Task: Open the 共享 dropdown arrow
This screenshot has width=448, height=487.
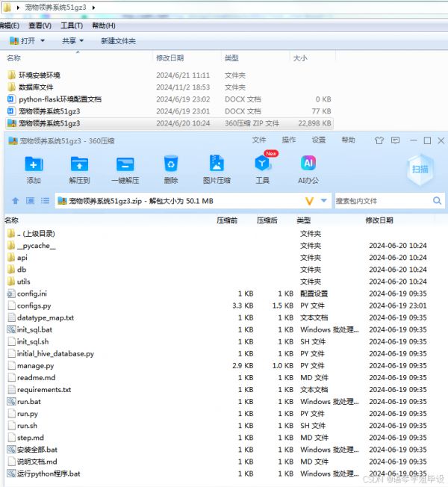Action: click(81, 40)
